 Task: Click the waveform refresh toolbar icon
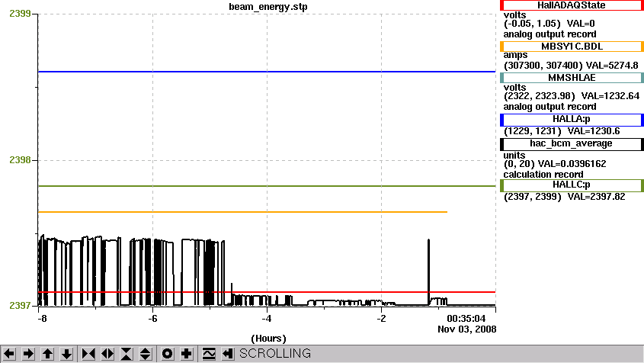click(x=209, y=354)
